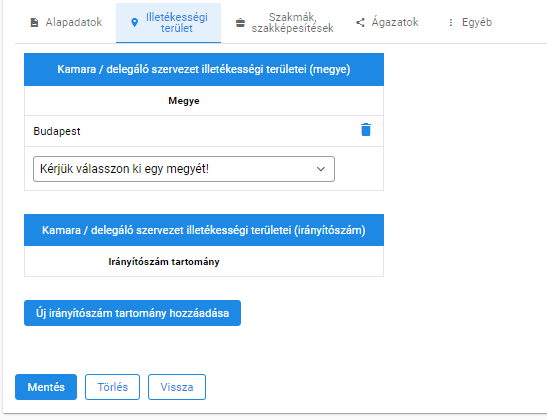Click the Irányítószám tartomány column header
The image size is (547, 420).
[164, 262]
